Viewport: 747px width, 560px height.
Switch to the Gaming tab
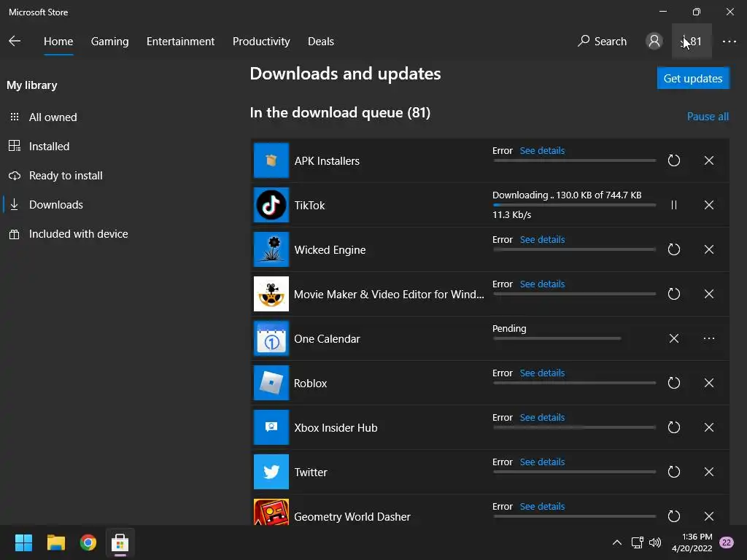tap(109, 42)
